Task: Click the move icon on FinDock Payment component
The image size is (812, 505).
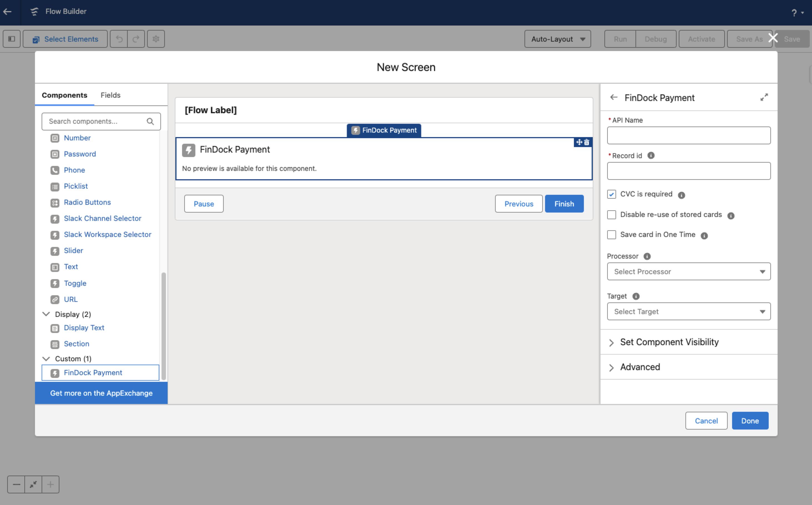Action: coord(579,142)
